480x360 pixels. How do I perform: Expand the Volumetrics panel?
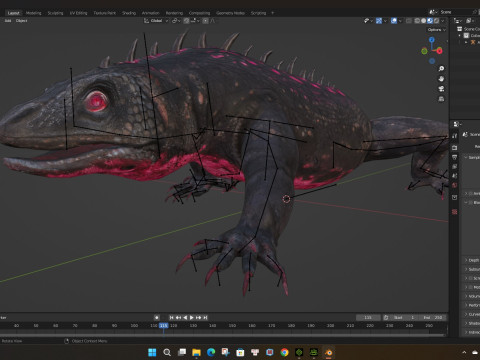(466, 296)
